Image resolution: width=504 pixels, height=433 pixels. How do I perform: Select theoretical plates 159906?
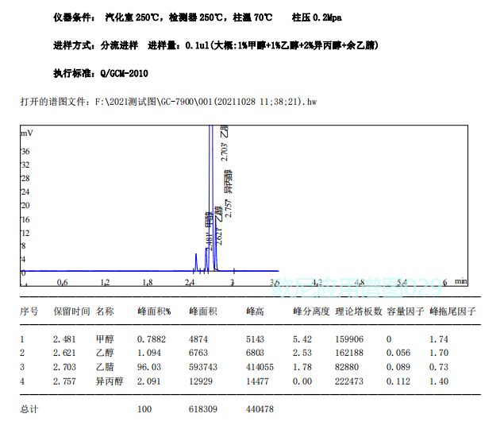coord(349,339)
